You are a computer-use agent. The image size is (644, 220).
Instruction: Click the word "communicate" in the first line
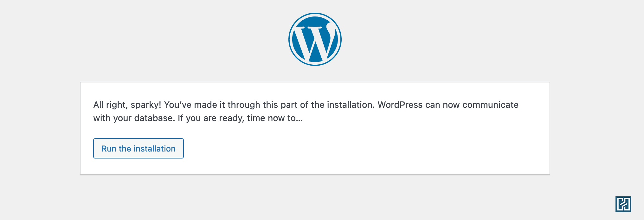490,105
